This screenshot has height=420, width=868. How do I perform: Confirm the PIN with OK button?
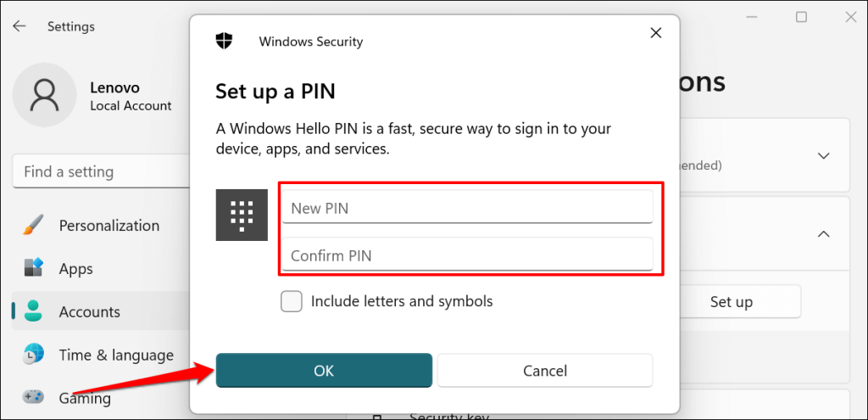pos(324,370)
